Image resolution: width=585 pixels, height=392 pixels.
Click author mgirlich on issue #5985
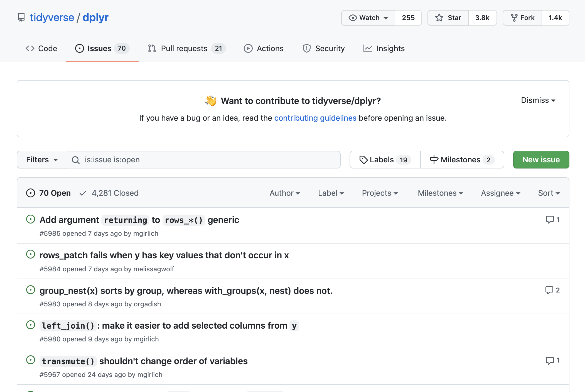(x=146, y=234)
